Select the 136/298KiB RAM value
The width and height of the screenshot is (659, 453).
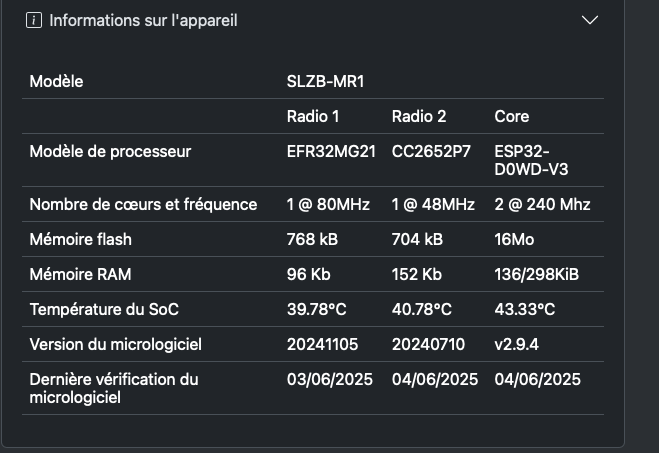point(536,274)
